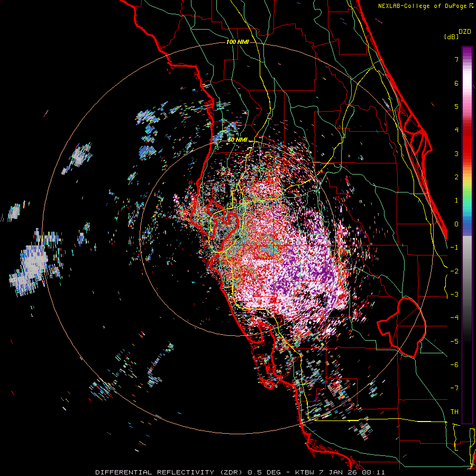This screenshot has height=476, width=476.
Task: Click scale value -1 on the legend
Action: (454, 248)
